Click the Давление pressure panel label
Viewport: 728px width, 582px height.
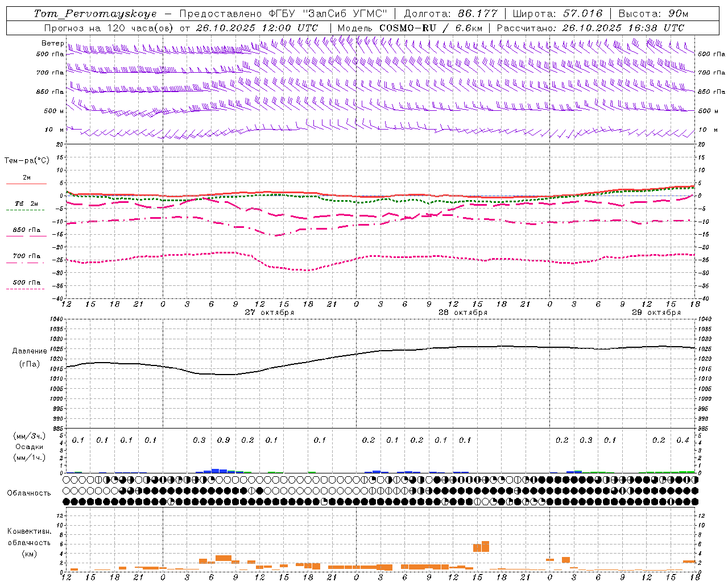click(x=30, y=351)
